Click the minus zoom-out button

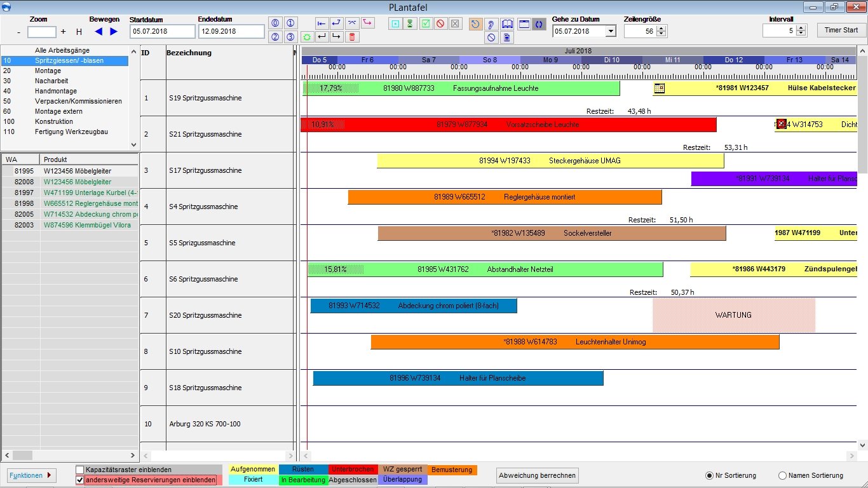[18, 32]
